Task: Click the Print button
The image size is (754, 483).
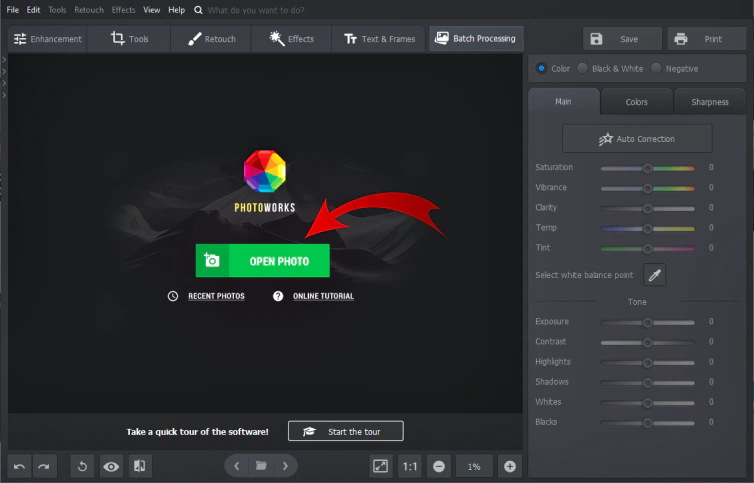Action: (706, 39)
